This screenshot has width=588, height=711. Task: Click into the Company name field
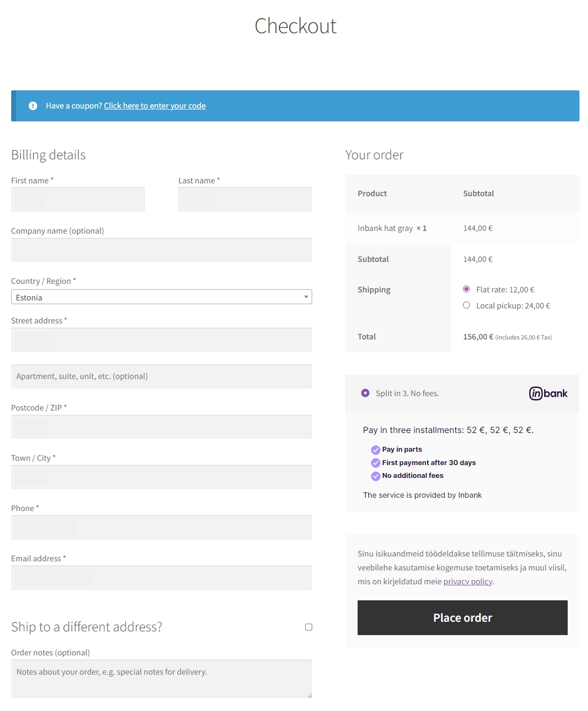[x=161, y=250]
